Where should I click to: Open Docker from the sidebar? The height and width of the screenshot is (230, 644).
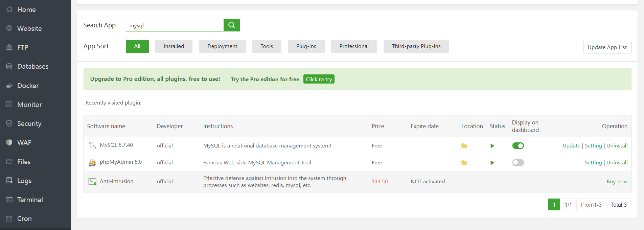(28, 86)
